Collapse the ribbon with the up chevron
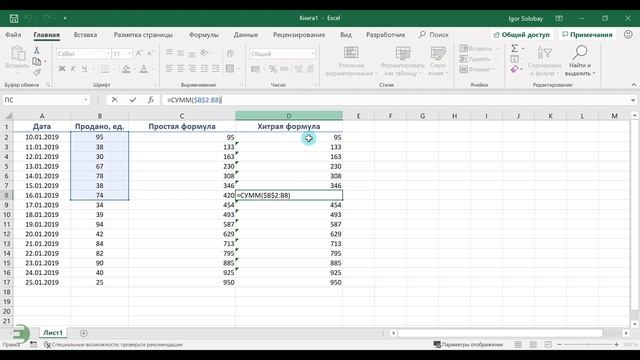The width and height of the screenshot is (640, 360). [x=633, y=84]
